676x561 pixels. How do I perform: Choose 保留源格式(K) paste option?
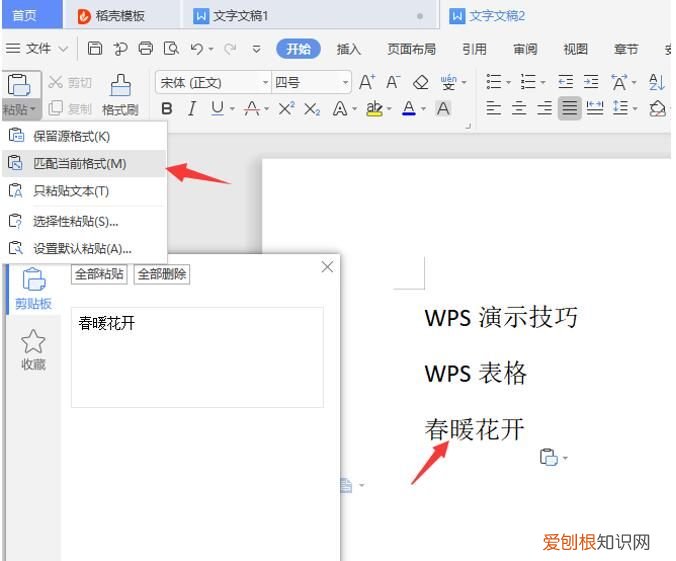point(84,136)
